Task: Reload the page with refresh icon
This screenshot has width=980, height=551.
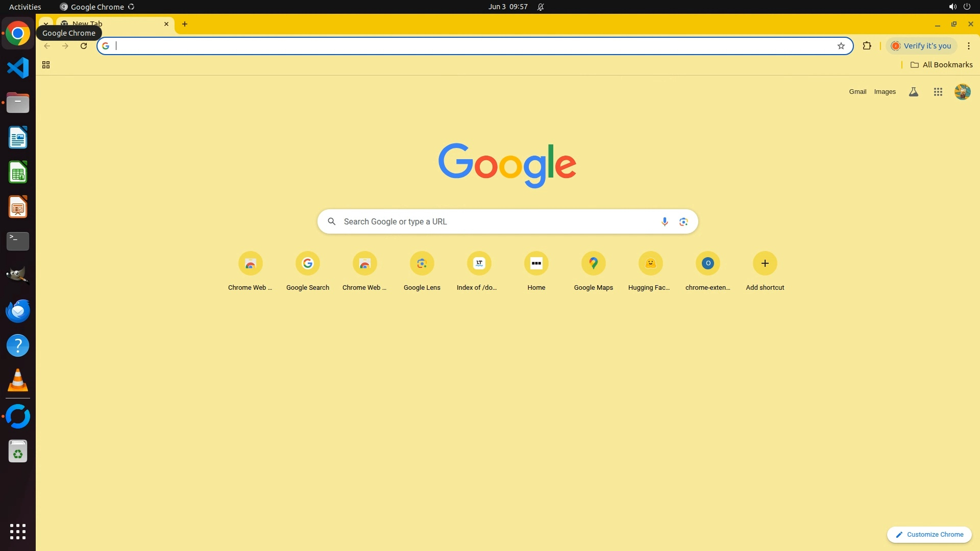Action: pyautogui.click(x=84, y=46)
